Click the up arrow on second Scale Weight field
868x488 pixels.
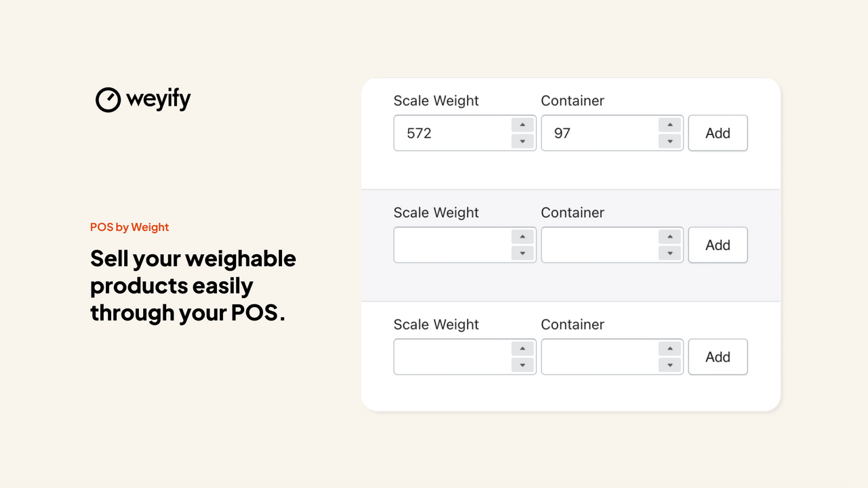(x=521, y=236)
